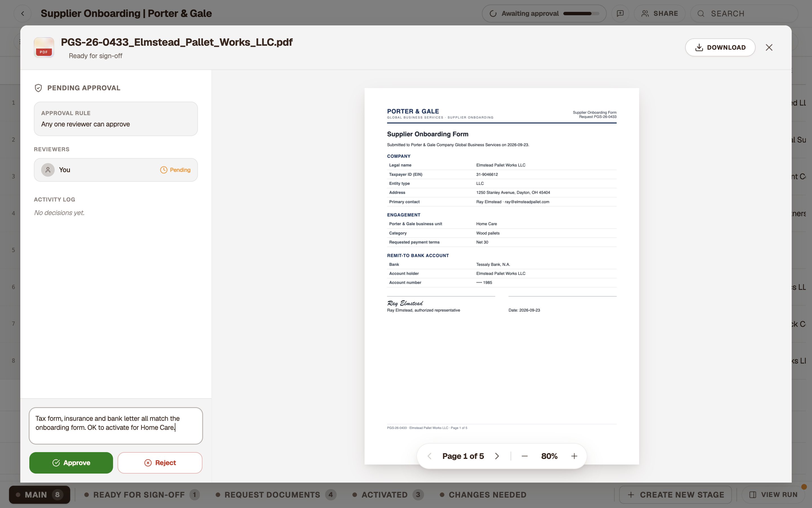This screenshot has width=812, height=508.
Task: Click the Approval Rule card
Action: [x=116, y=119]
